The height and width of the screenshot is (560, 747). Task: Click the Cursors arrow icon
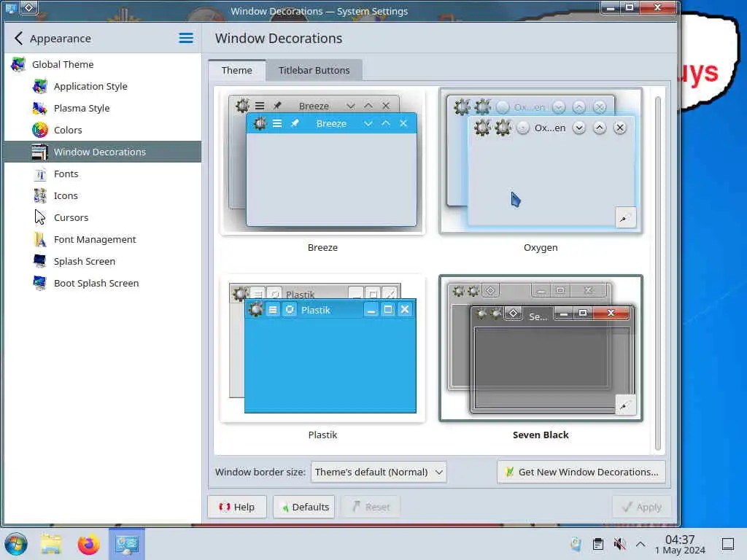(40, 217)
